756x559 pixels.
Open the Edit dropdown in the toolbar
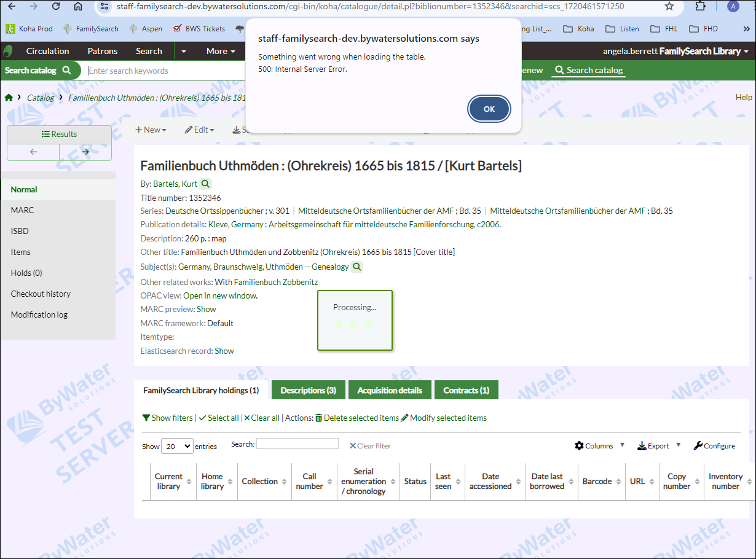(x=200, y=130)
